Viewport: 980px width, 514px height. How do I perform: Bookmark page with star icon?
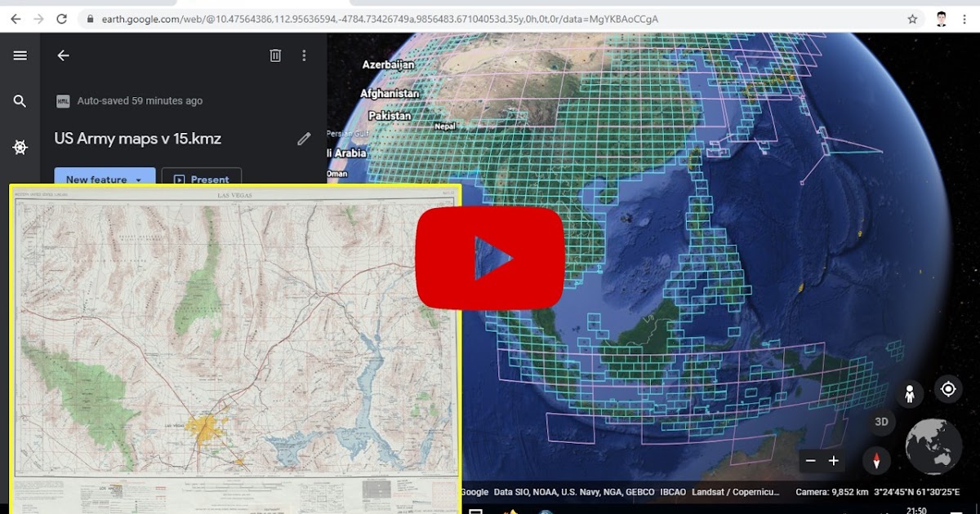[912, 18]
